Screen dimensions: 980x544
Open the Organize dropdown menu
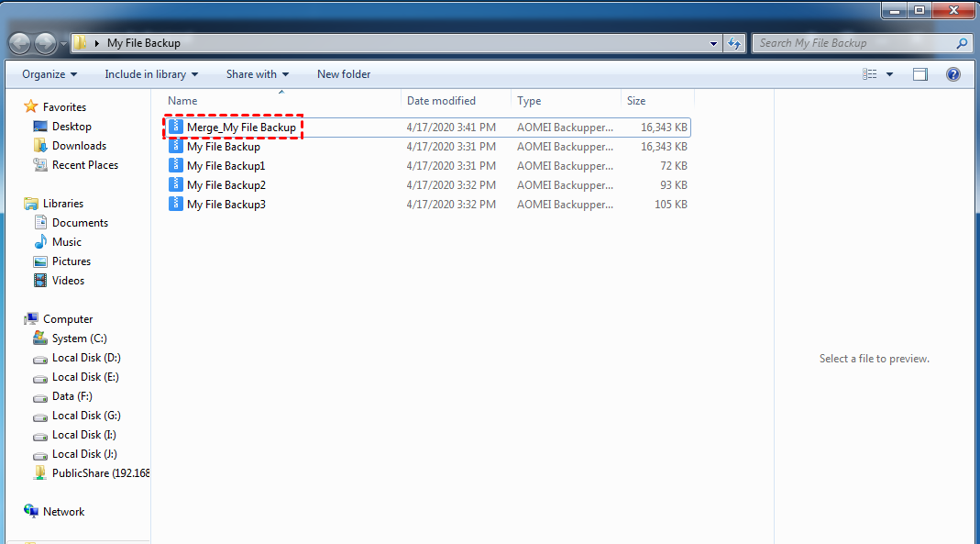[x=50, y=74]
